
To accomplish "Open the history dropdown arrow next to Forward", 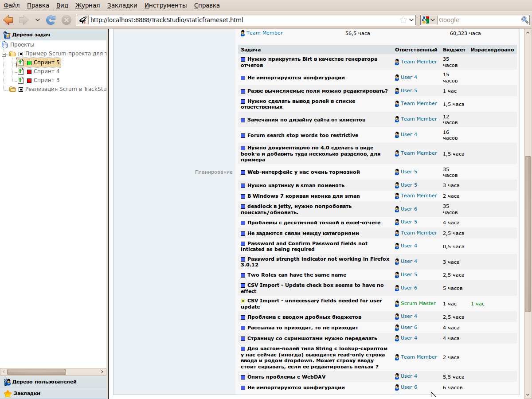I will 37,20.
